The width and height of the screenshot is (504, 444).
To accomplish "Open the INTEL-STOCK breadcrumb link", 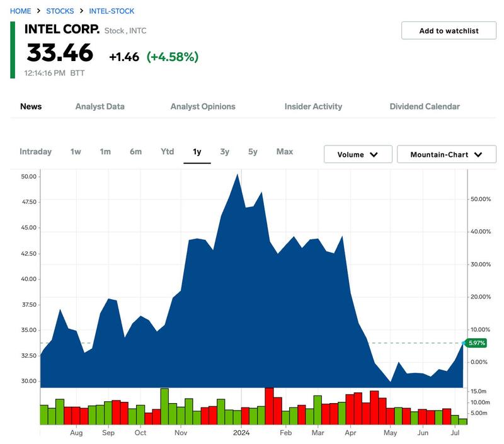I will [112, 11].
